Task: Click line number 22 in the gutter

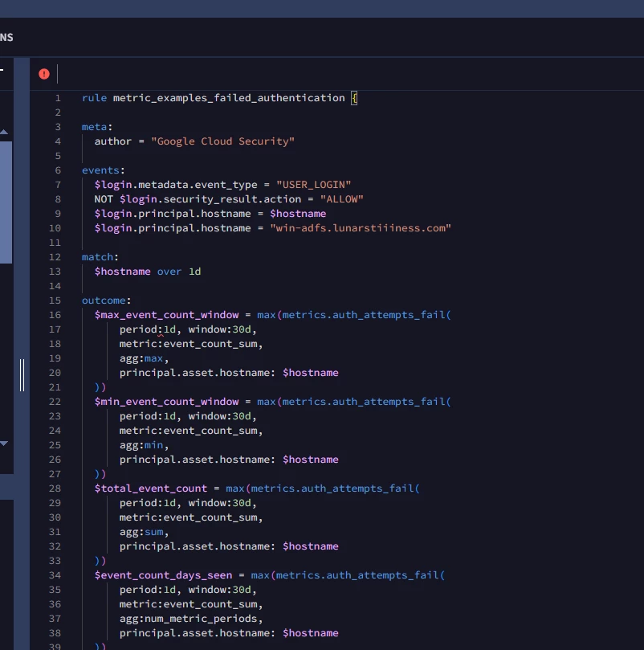Action: 55,402
